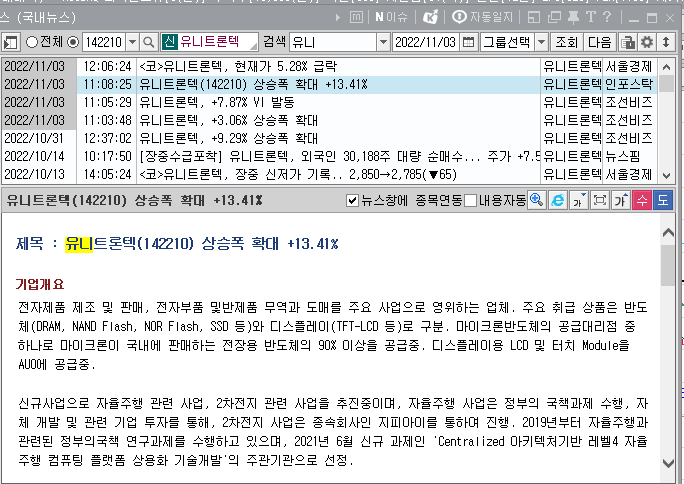Click the N이슈 news issue icon
This screenshot has width=684, height=484.
[x=391, y=17]
